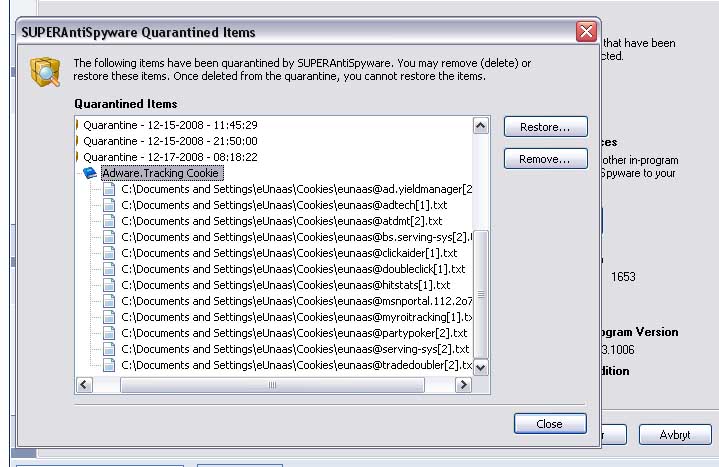Viewport: 719px width, 467px height.
Task: Select the eunaas@partypoker[2].txt cookie
Action: point(294,333)
